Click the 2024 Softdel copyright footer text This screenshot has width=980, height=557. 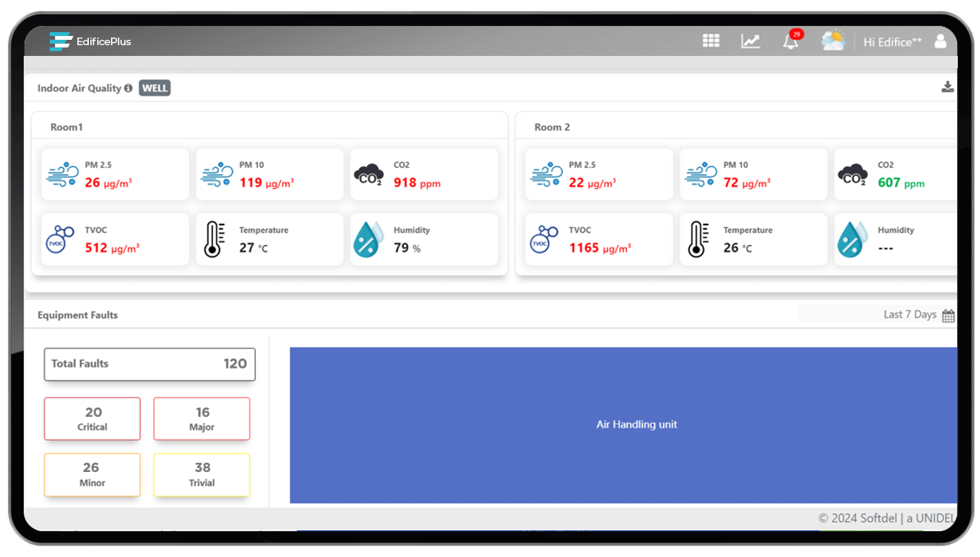click(x=887, y=519)
